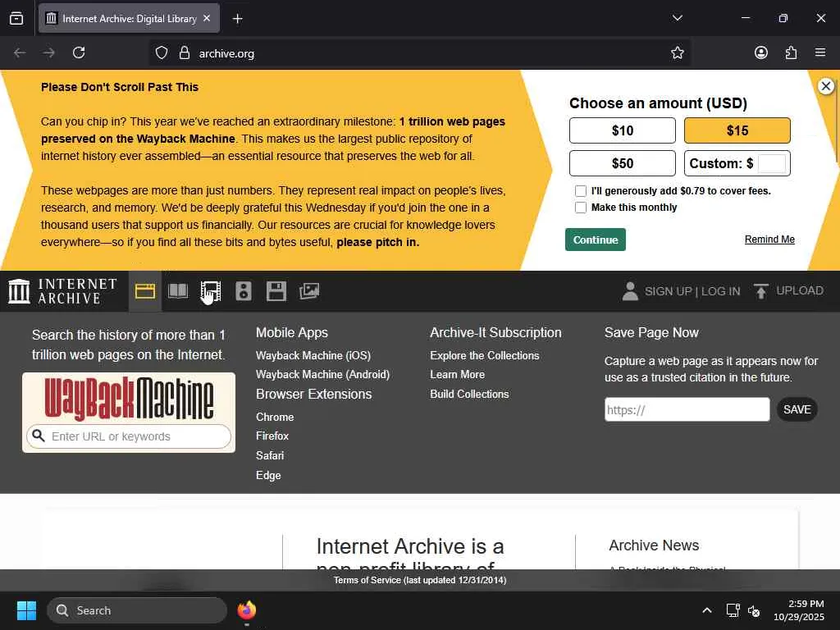The height and width of the screenshot is (630, 840).
Task: Close the donation banner with the X
Action: pyautogui.click(x=825, y=85)
